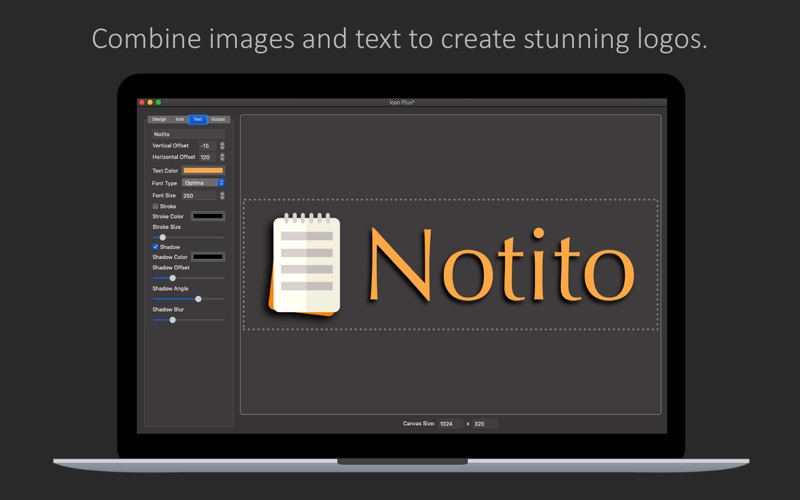Image resolution: width=800 pixels, height=500 pixels.
Task: Enable the Stroke checkbox
Action: coord(155,206)
